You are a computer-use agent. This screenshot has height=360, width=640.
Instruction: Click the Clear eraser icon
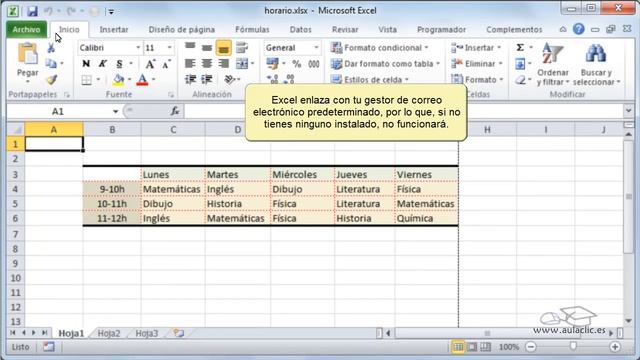(520, 80)
